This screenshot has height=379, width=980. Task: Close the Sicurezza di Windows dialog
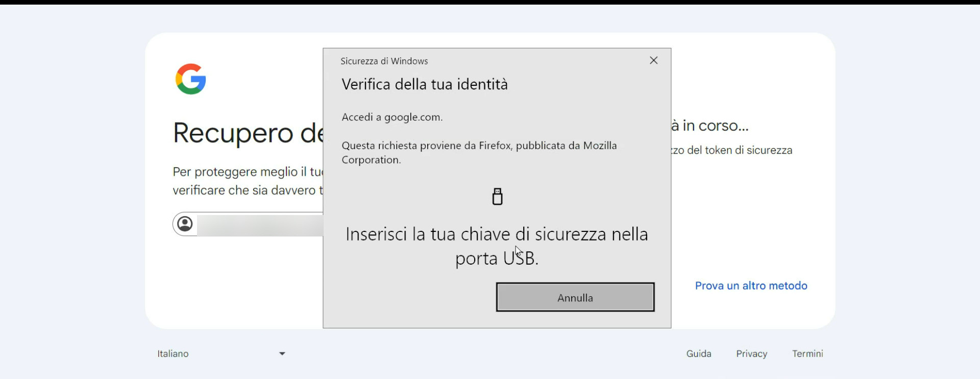(653, 60)
